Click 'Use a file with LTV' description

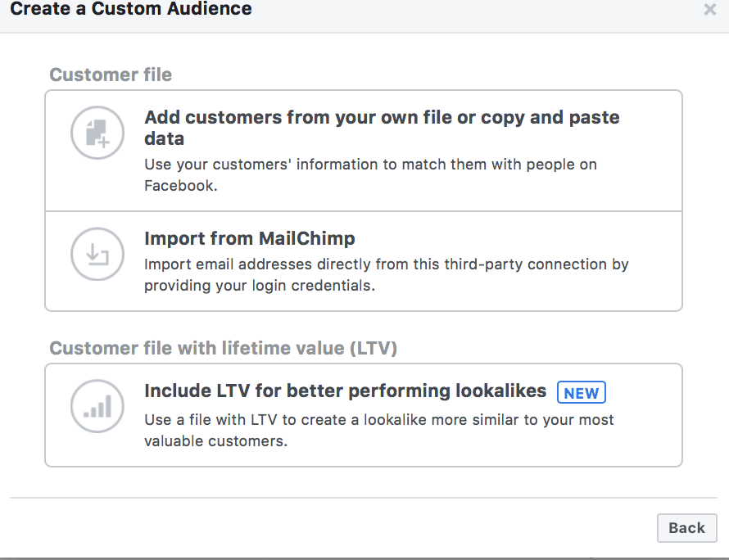(x=379, y=431)
